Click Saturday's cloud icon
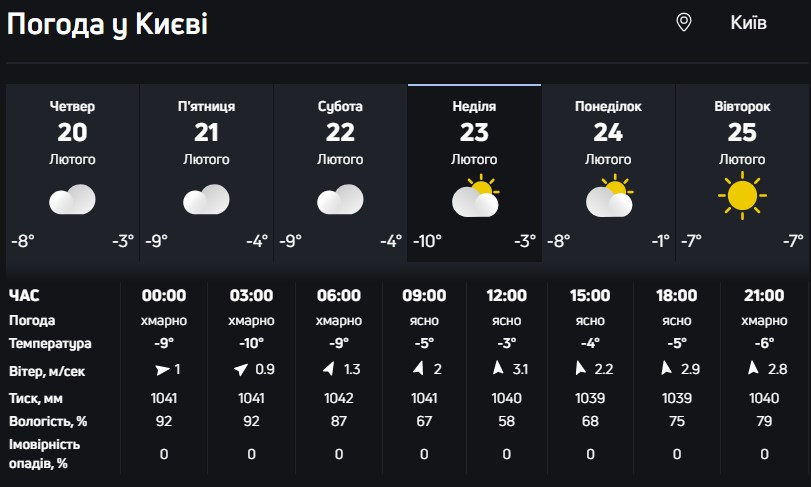This screenshot has height=487, width=811. pyautogui.click(x=340, y=200)
